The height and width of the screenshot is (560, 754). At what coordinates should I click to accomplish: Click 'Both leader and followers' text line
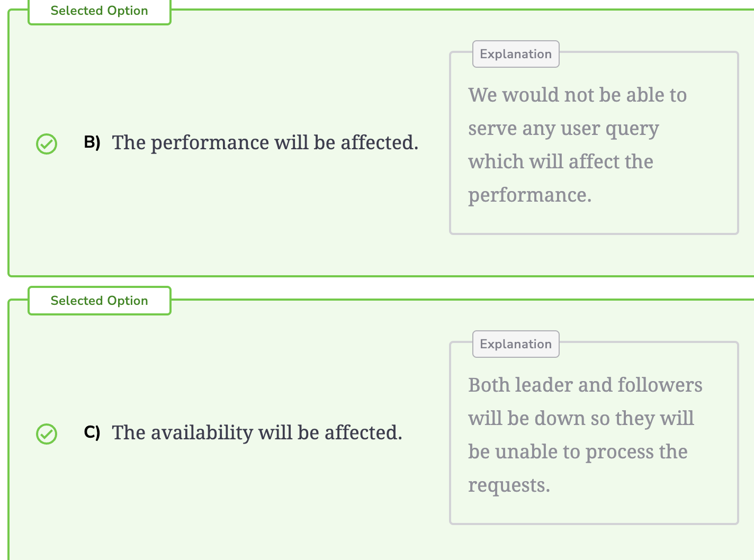(585, 385)
